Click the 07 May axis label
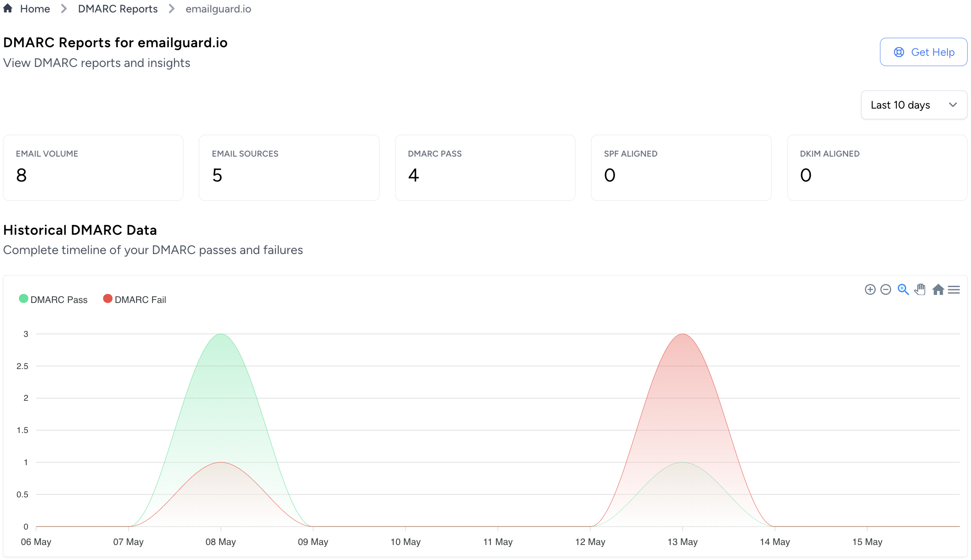 (x=128, y=542)
